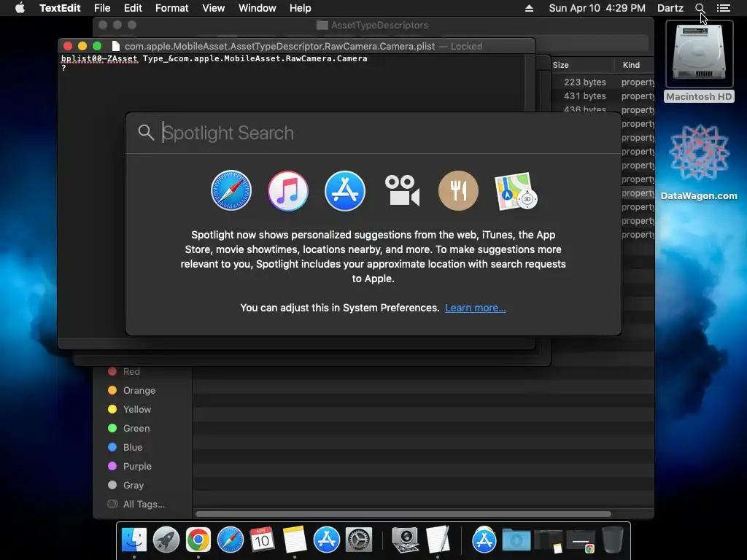747x560 pixels.
Task: Click the iTunes music icon in Spotlight
Action: pos(287,190)
